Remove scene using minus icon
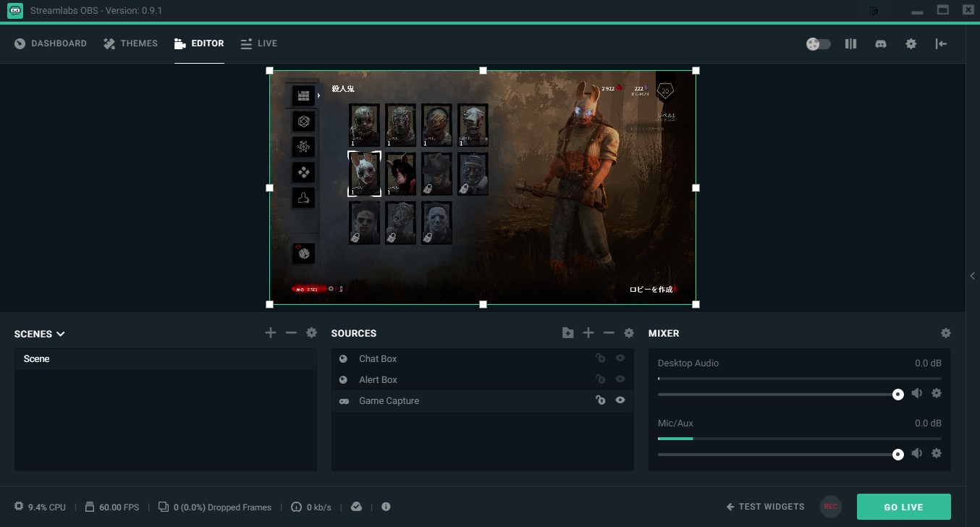980x527 pixels. click(291, 333)
